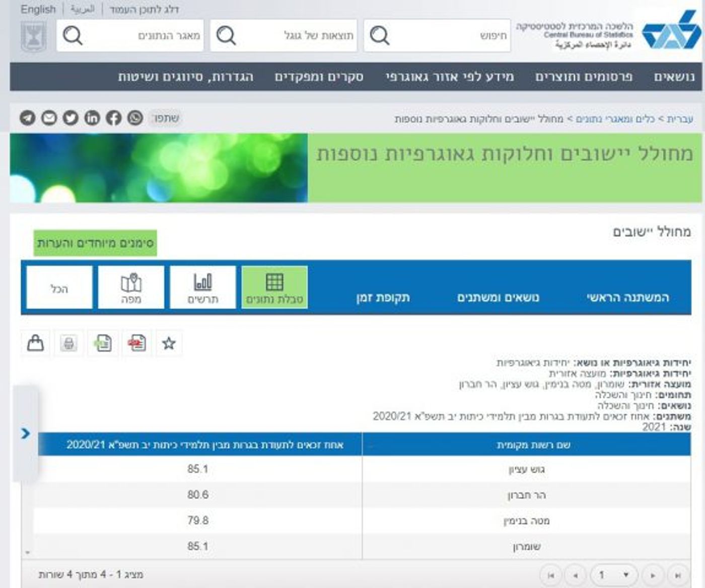
Task: Click the סימנים מיוחדים והערות button
Action: tap(95, 243)
